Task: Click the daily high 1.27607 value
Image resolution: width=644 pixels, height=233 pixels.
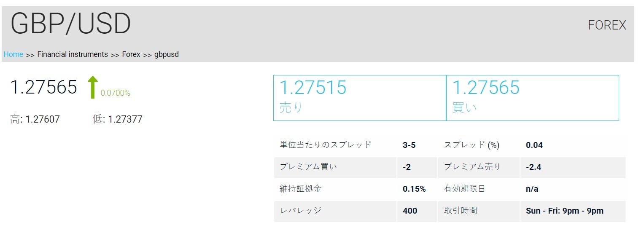Action: 43,120
